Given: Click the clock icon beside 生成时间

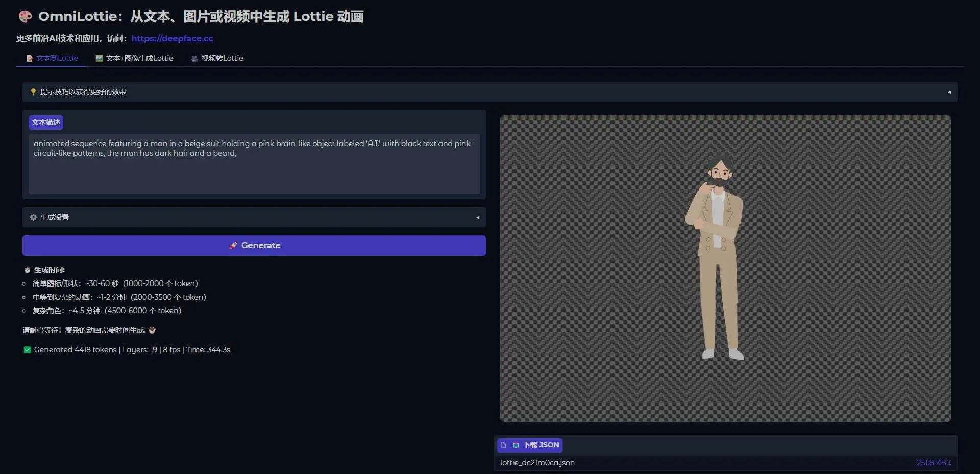Looking at the screenshot, I should (27, 270).
